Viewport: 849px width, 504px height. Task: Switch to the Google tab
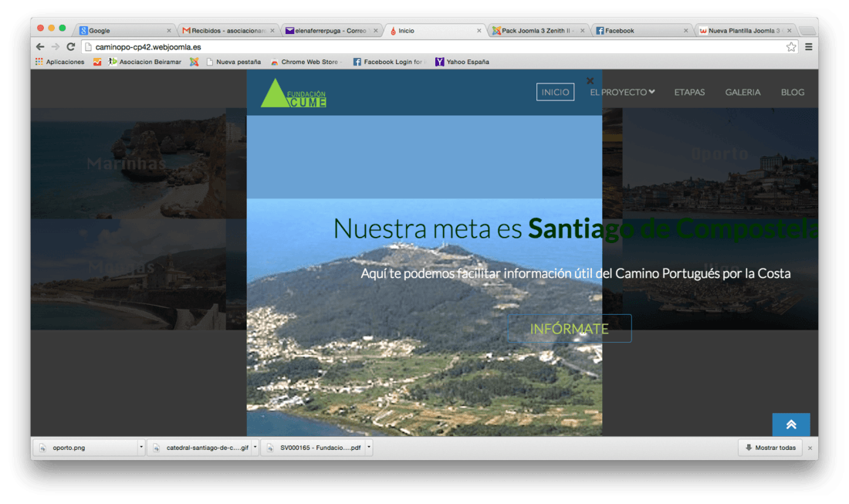pos(124,31)
